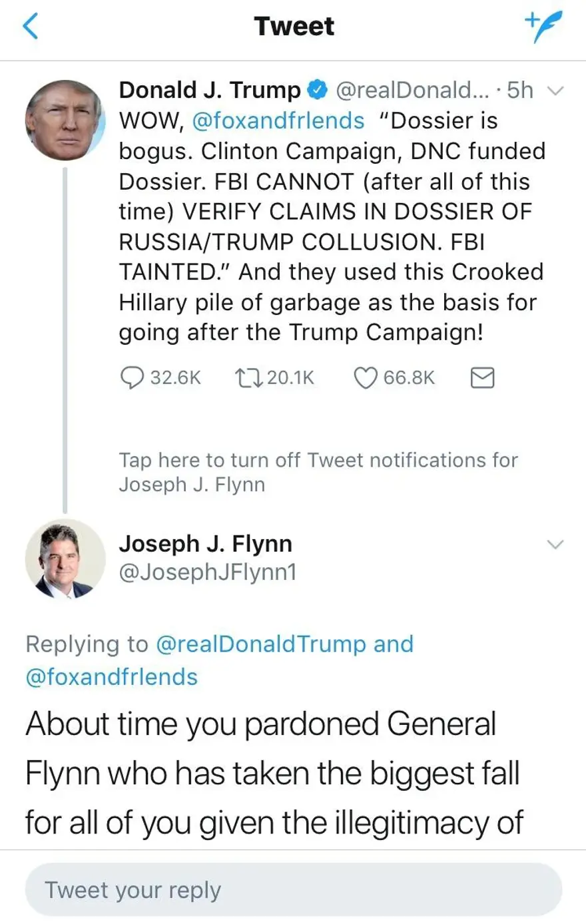
Task: Like the tweet with heart icon
Action: click(x=365, y=377)
